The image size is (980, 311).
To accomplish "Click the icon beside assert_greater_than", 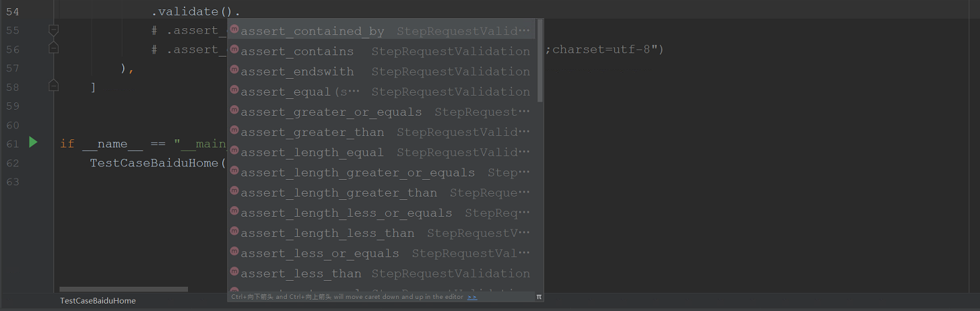I will (234, 131).
